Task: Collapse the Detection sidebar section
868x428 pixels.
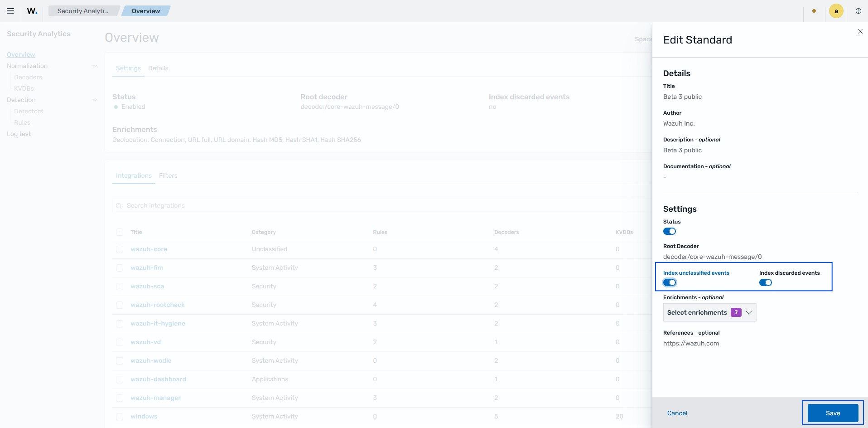Action: point(95,100)
